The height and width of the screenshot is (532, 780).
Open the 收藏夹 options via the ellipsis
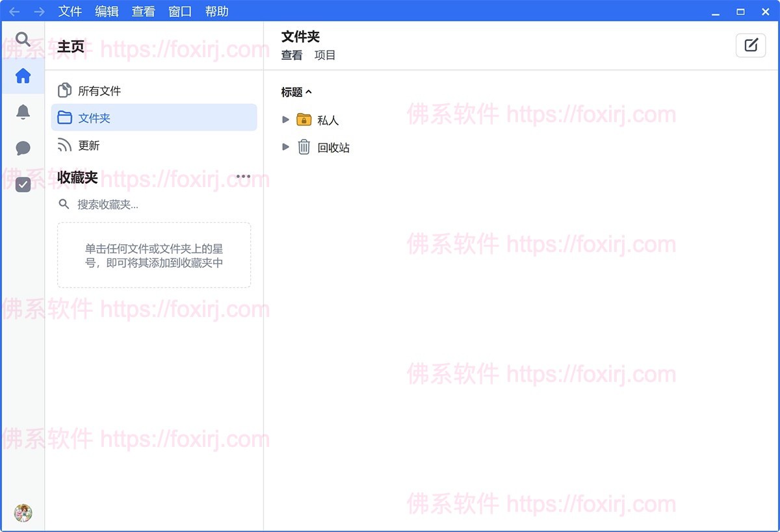click(x=244, y=176)
